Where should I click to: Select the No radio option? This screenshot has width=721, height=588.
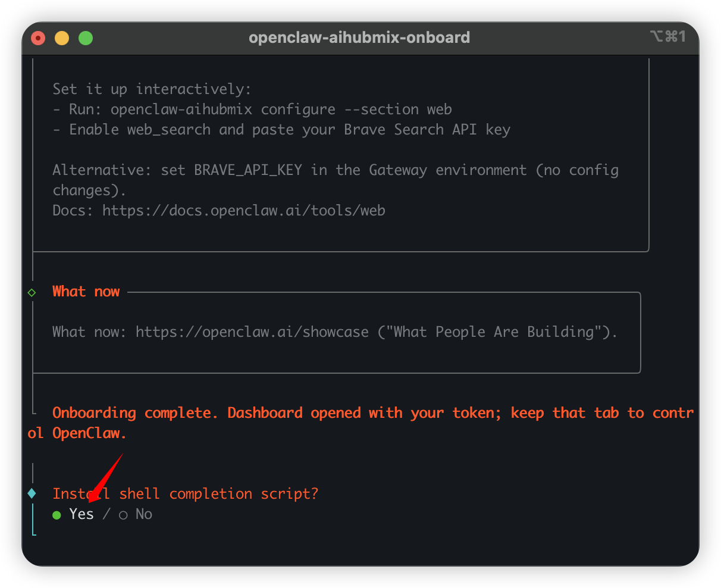(x=136, y=514)
